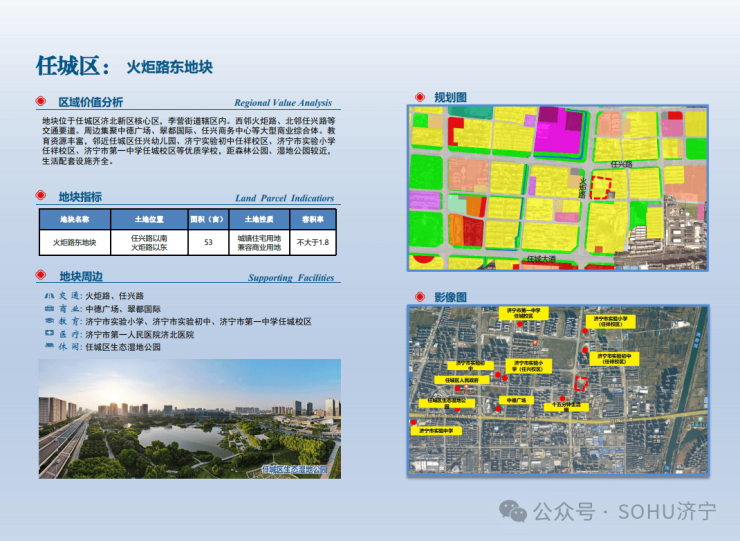The image size is (740, 541).
Task: Click the road icon beside 交通
Action: pos(49,296)
